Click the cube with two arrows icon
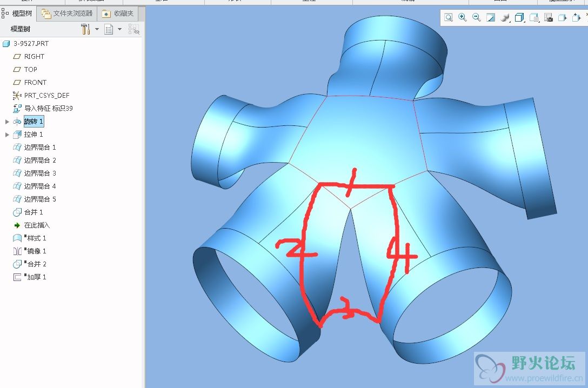This screenshot has height=388, width=588. pos(577,17)
